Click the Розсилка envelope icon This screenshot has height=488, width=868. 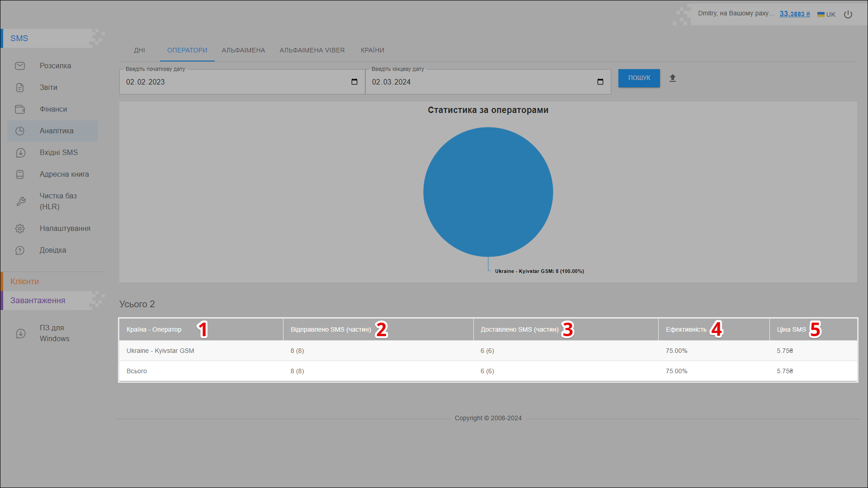(20, 66)
